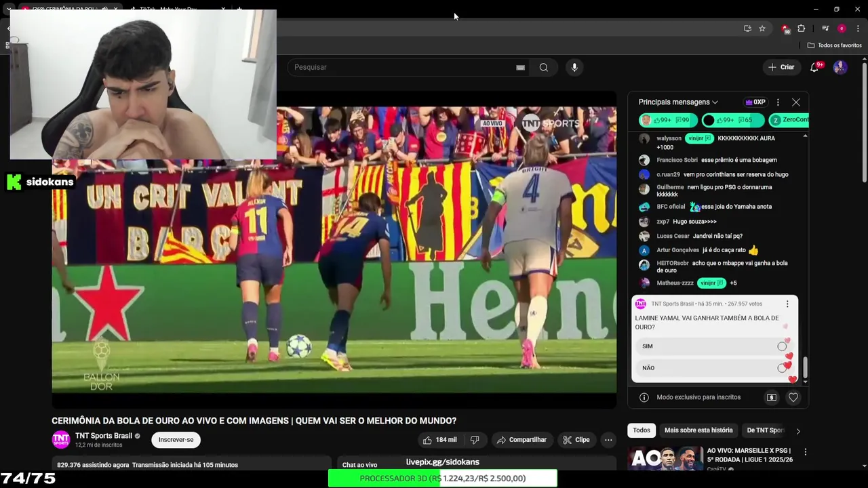The width and height of the screenshot is (868, 488).
Task: Open live chat three-dot options menu
Action: point(778,102)
